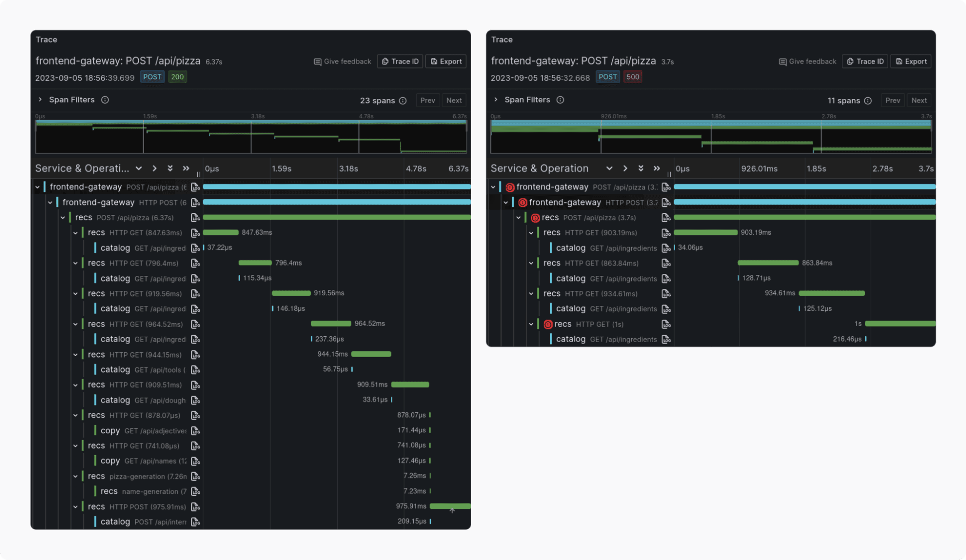Collapse left recs HTTP GET (944.15ms) span
Image resolution: width=966 pixels, height=560 pixels.
(75, 355)
